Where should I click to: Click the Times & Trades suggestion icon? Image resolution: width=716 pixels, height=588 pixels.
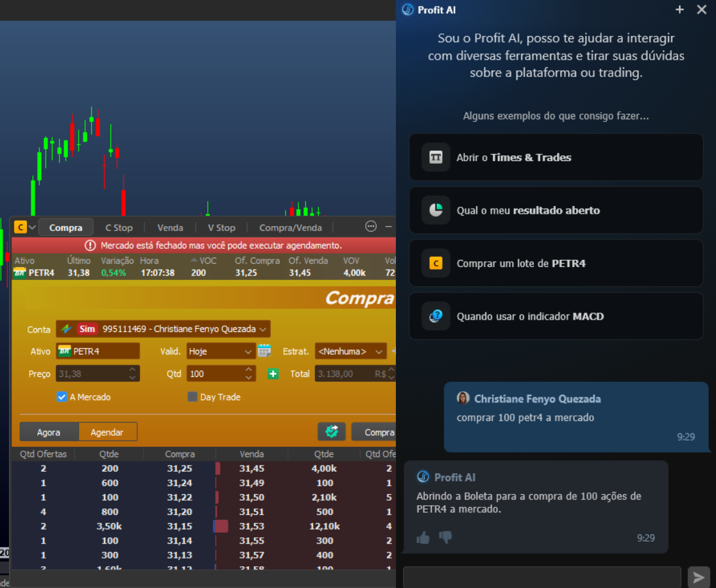[x=436, y=158]
